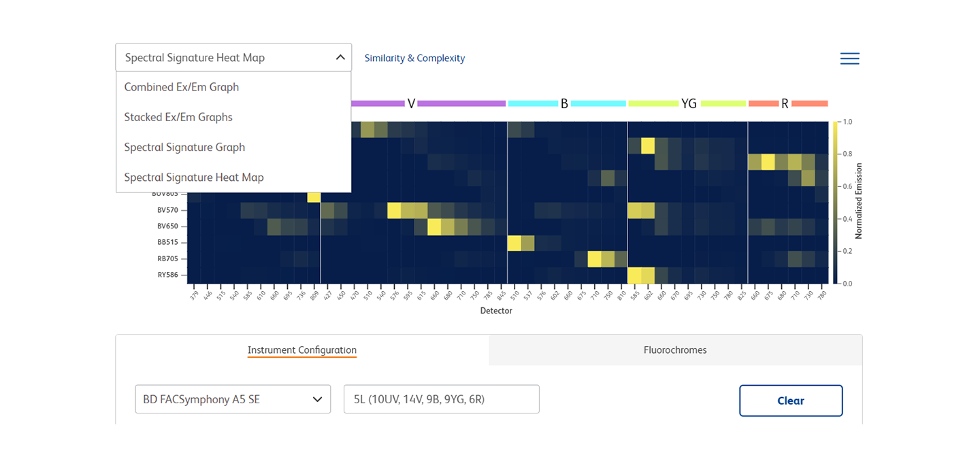
Task: Click the BV570 row label
Action: point(167,210)
